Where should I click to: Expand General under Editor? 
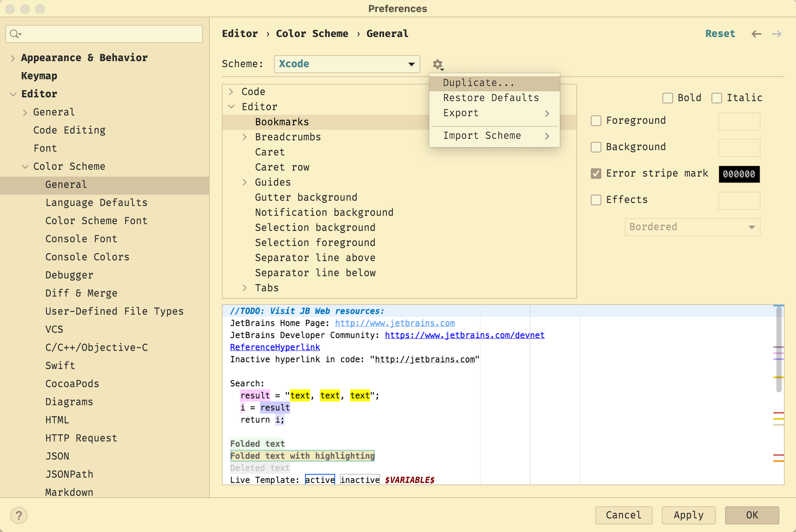(x=25, y=112)
